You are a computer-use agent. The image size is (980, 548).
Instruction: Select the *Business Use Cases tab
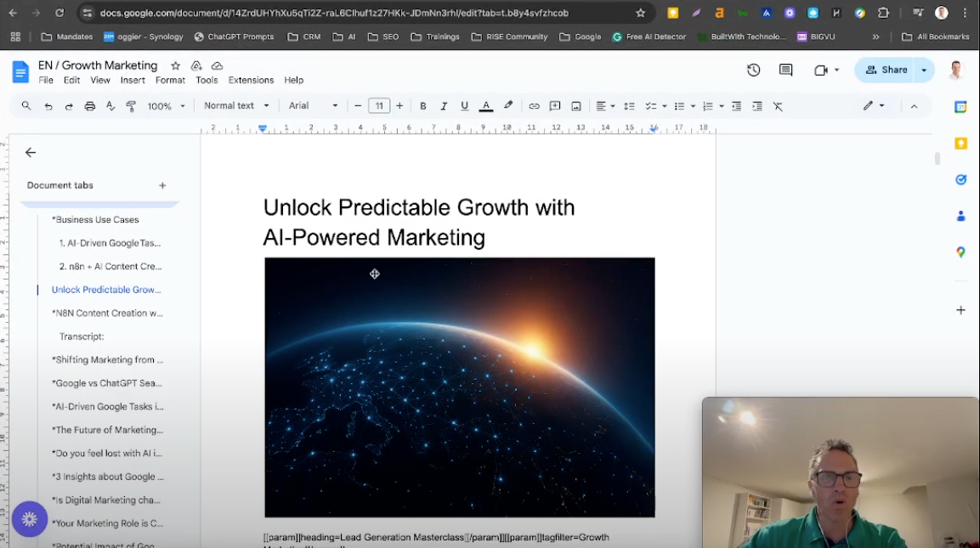pos(96,220)
